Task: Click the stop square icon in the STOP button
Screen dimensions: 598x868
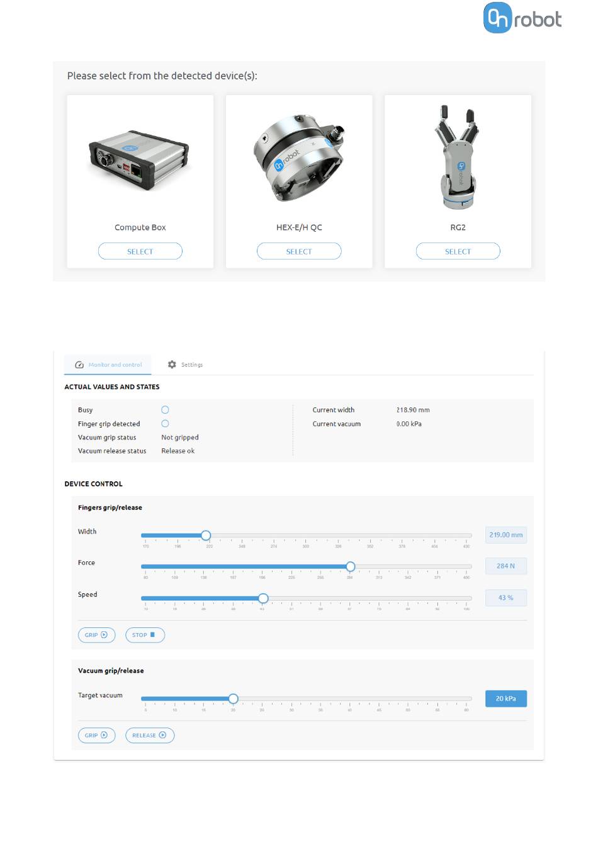Action: point(152,635)
